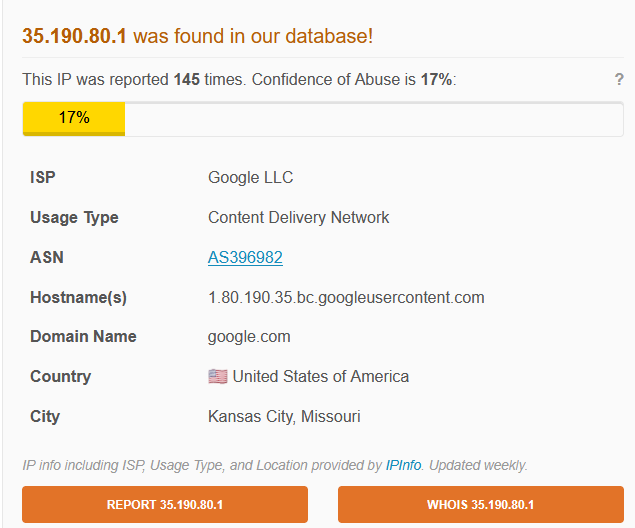Open the AS396982 ASN link
Screen dimensions: 635x528
(245, 258)
